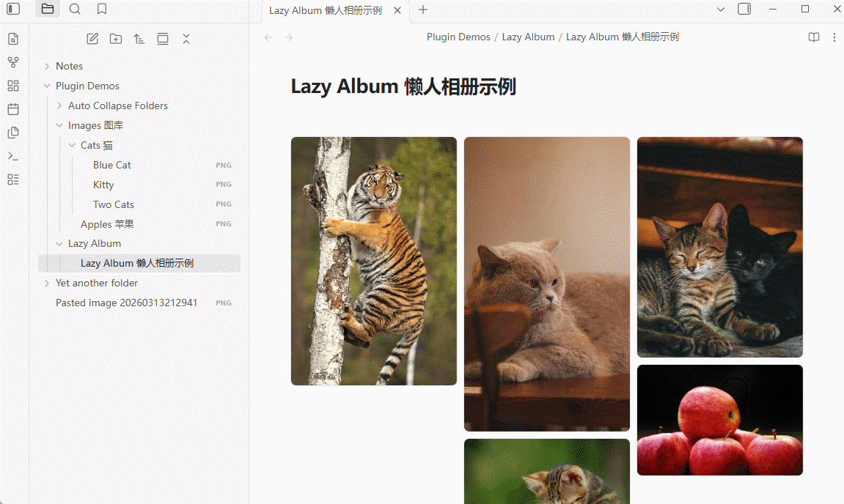This screenshot has width=844, height=504.
Task: Open graph view from ribbon
Action: pos(13,62)
